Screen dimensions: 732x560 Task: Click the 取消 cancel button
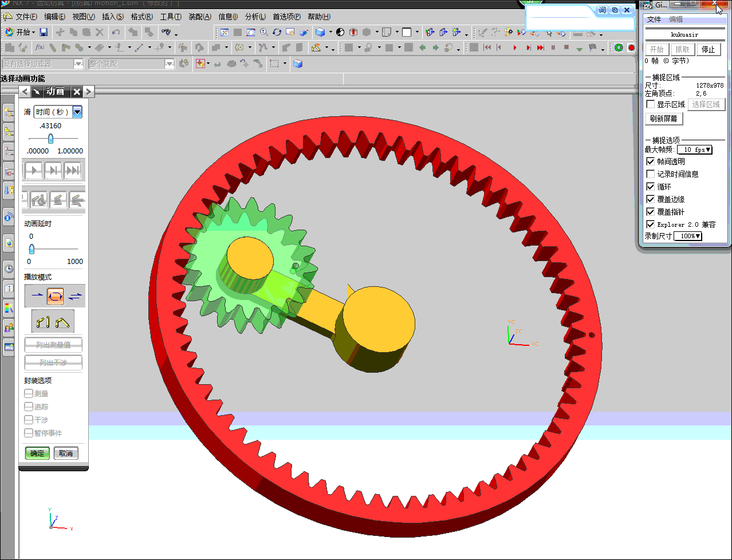pyautogui.click(x=66, y=453)
